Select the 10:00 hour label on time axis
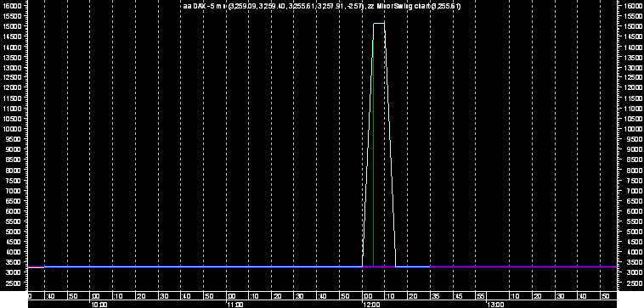The image size is (644, 308). tap(99, 305)
